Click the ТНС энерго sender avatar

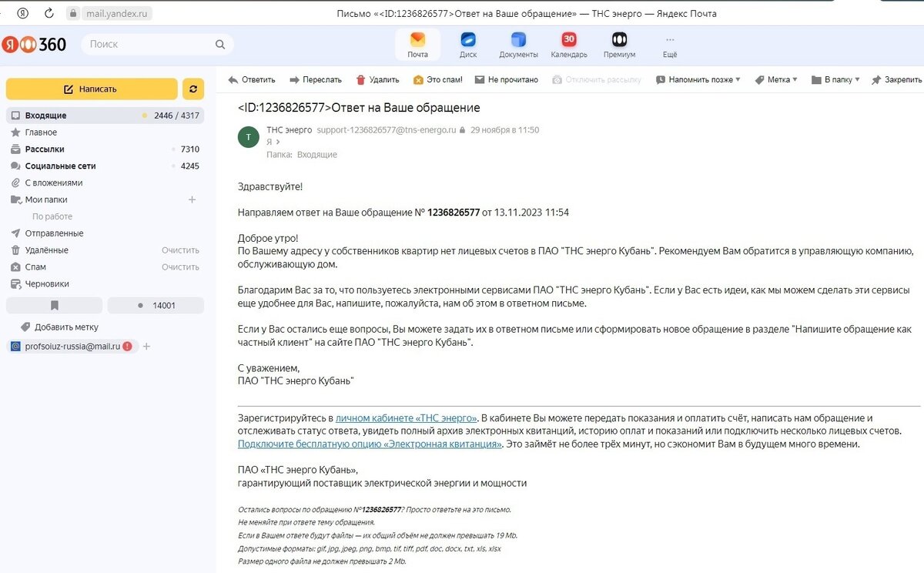coord(248,137)
